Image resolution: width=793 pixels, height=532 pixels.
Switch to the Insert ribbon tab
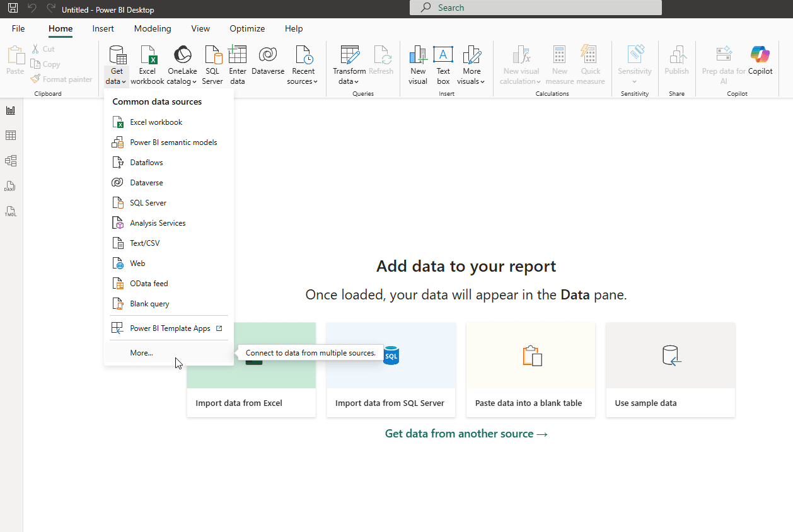pyautogui.click(x=103, y=28)
